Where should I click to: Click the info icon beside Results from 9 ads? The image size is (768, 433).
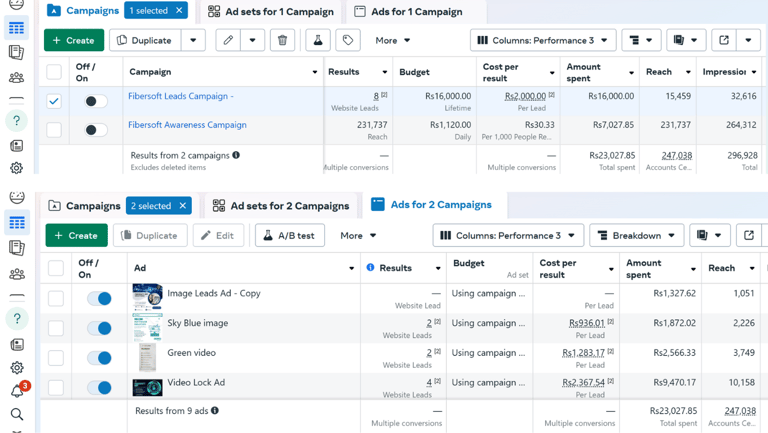point(215,410)
